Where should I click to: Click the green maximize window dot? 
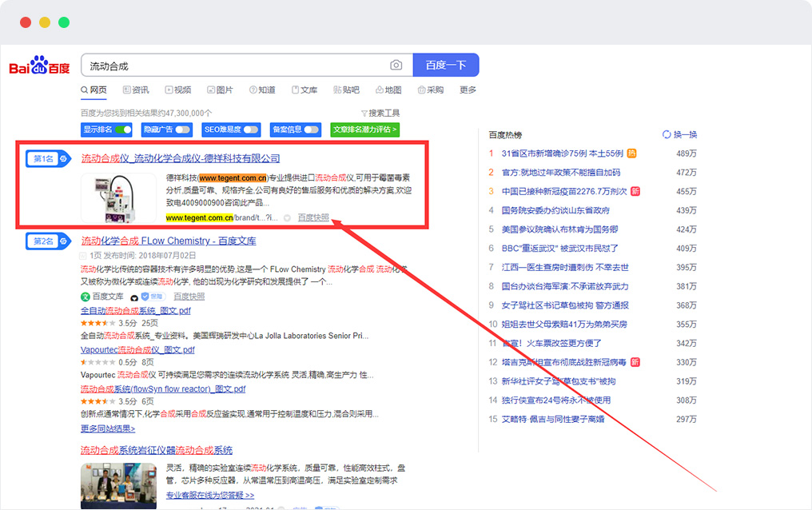pyautogui.click(x=64, y=22)
